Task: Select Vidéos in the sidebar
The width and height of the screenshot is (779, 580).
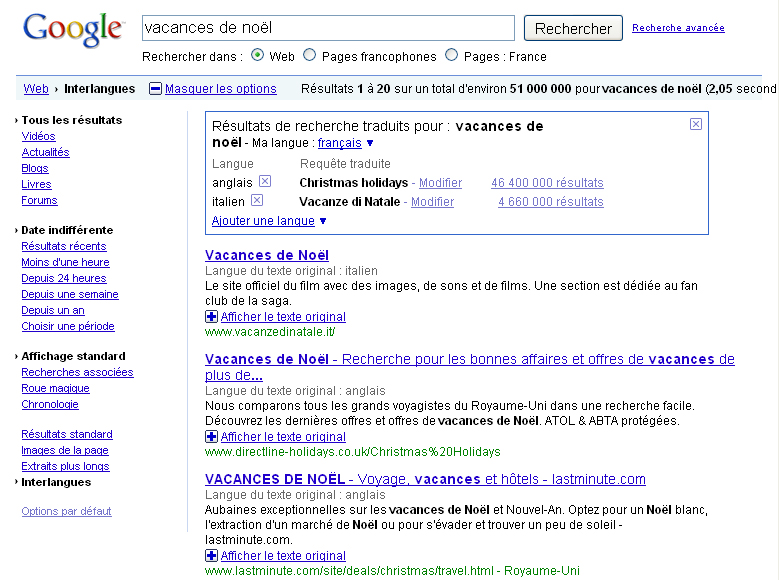Action: tap(38, 136)
